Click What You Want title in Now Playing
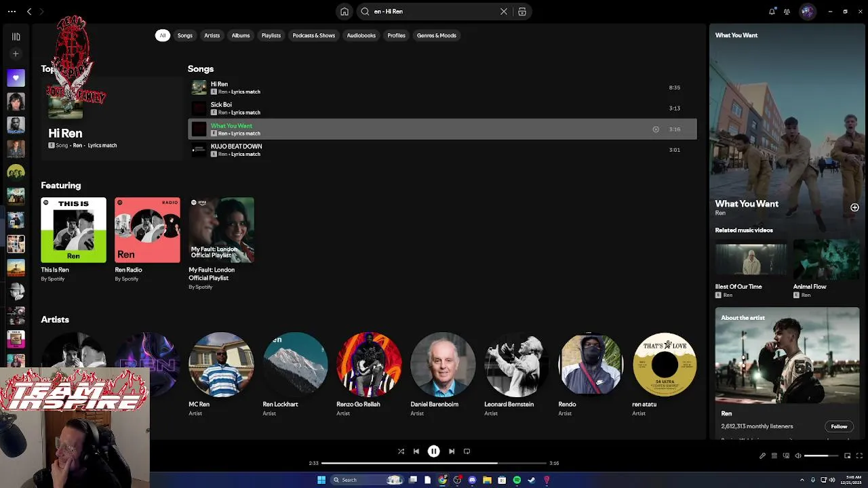The image size is (868, 488). click(x=747, y=203)
